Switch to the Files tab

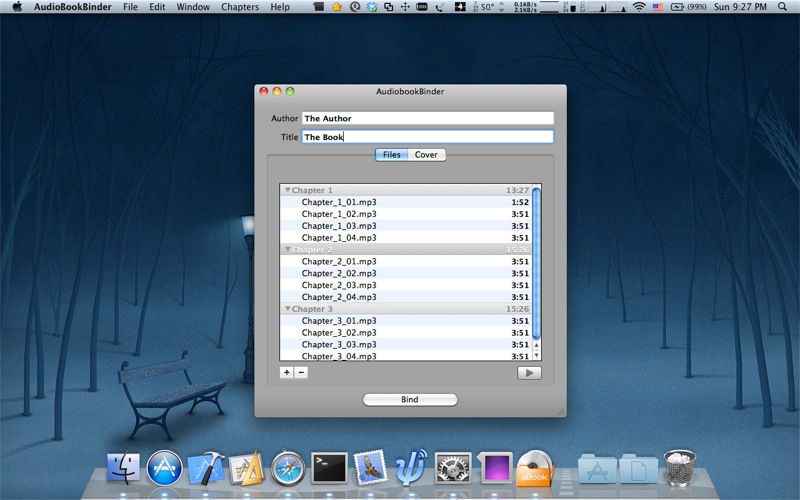[391, 155]
